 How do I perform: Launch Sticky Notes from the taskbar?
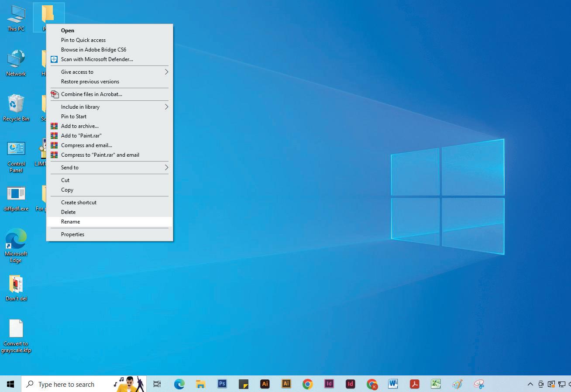[243, 384]
